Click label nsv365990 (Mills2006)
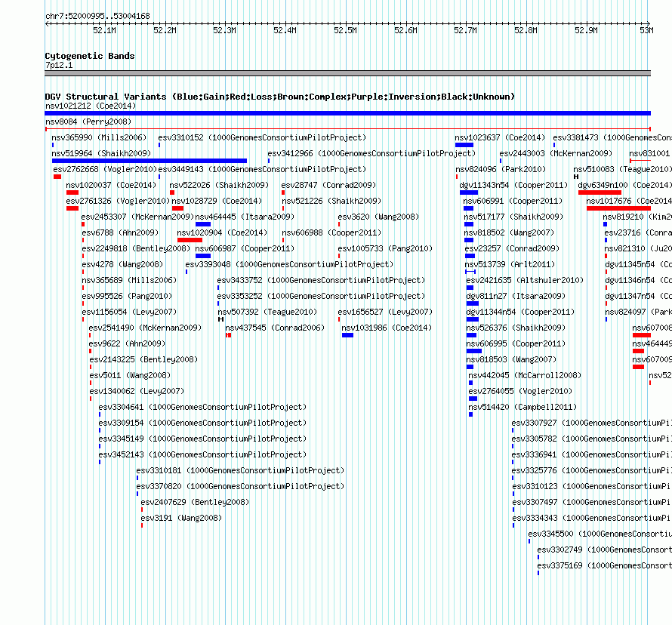This screenshot has height=625, width=672. [99, 137]
